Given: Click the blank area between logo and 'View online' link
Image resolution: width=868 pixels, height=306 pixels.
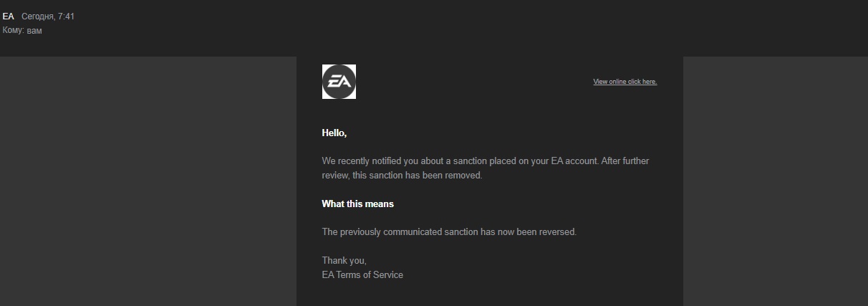Looking at the screenshot, I should click(473, 82).
